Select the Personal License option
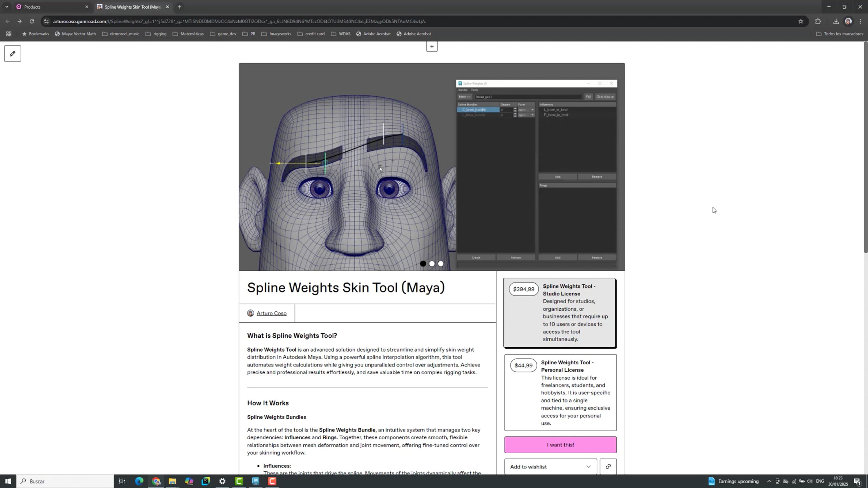 click(x=560, y=392)
